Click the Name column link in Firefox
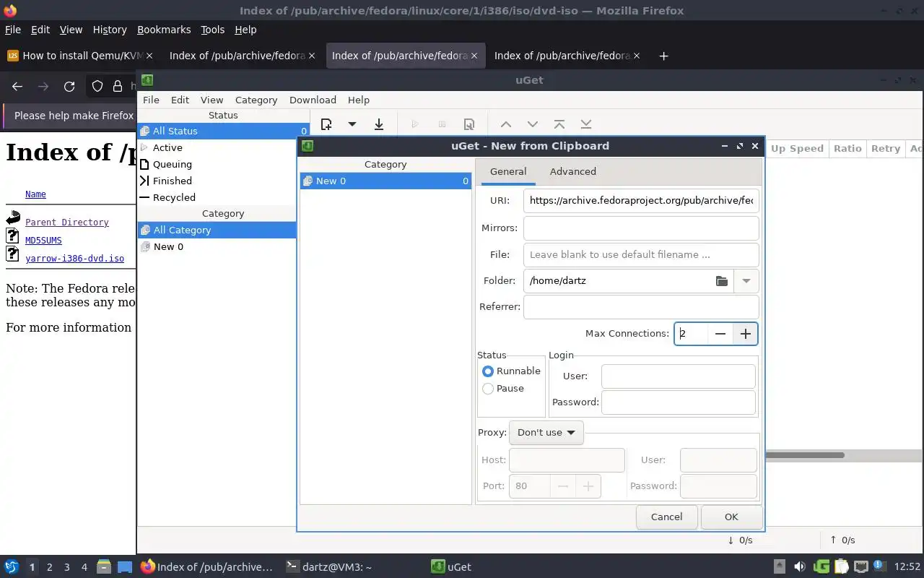The height and width of the screenshot is (578, 924). 35,194
